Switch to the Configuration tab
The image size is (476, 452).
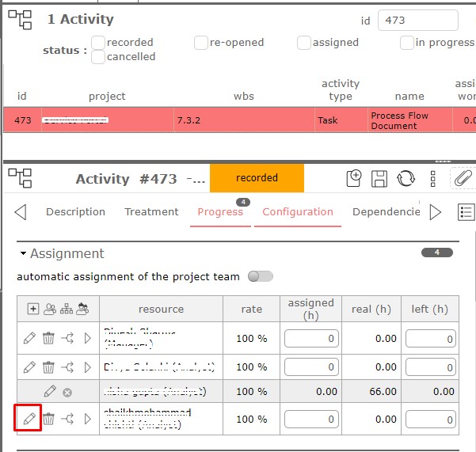click(x=298, y=211)
